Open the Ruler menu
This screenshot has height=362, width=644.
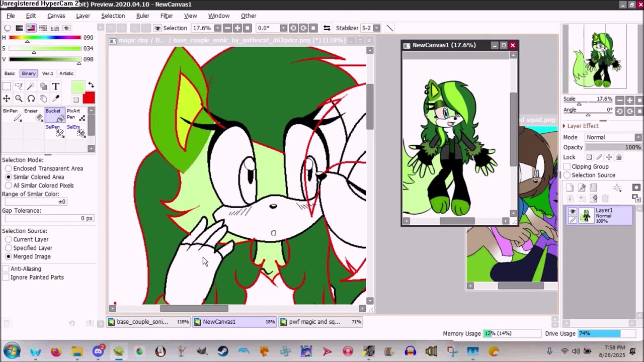coord(142,16)
